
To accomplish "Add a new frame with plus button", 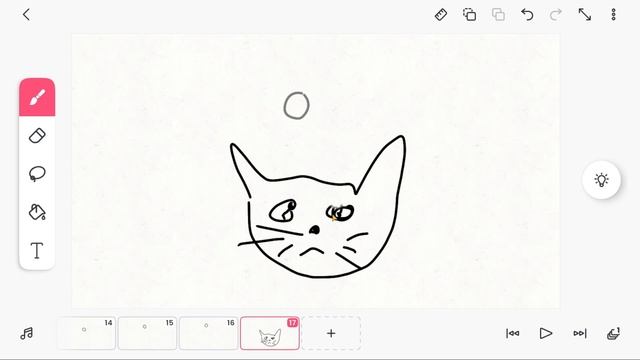I will 331,333.
